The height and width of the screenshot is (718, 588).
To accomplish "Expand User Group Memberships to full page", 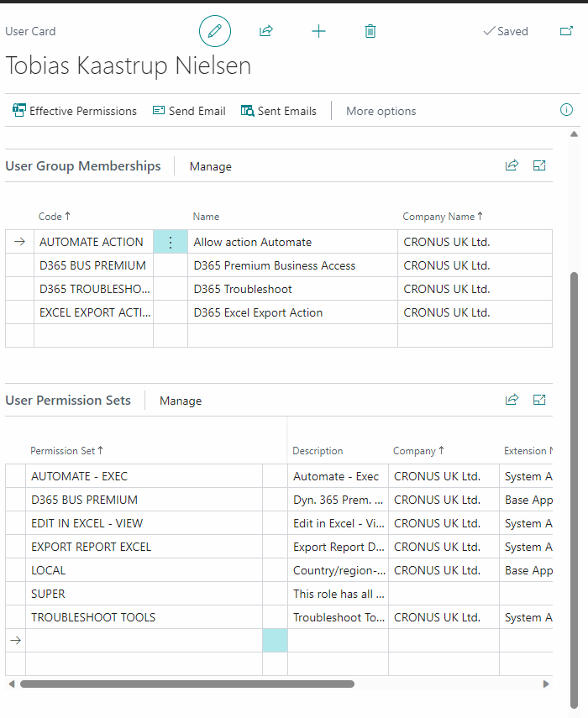I will click(x=540, y=165).
